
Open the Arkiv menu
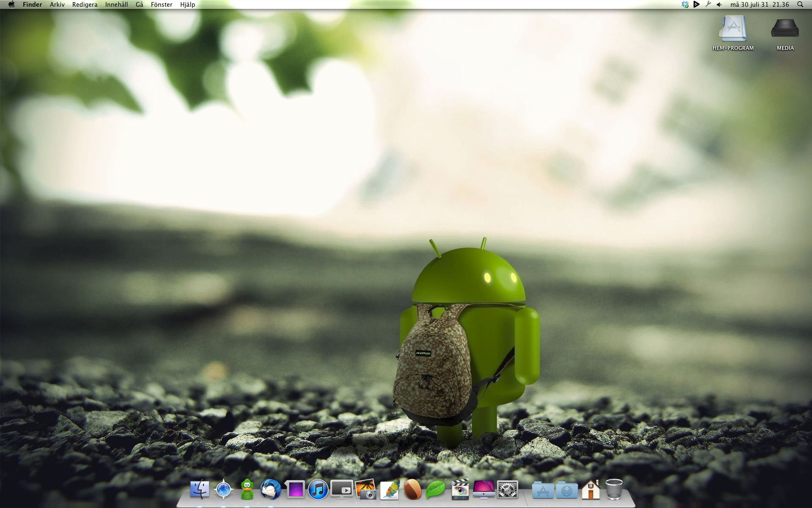coord(57,5)
